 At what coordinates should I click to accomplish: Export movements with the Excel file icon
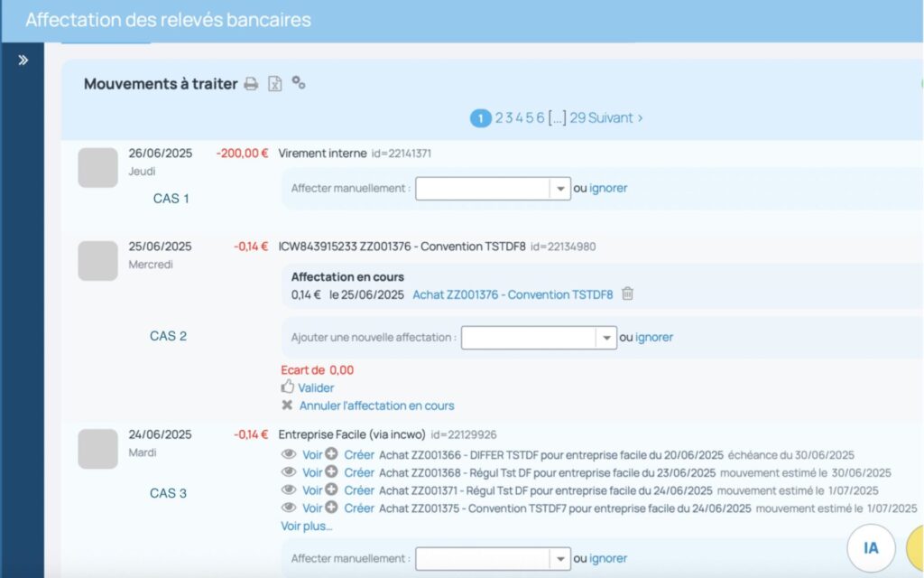[x=275, y=84]
